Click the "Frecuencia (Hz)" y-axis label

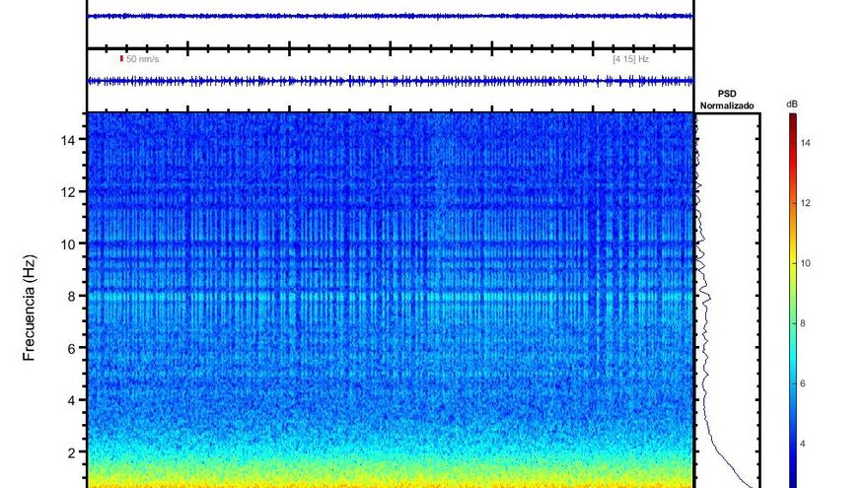point(30,306)
